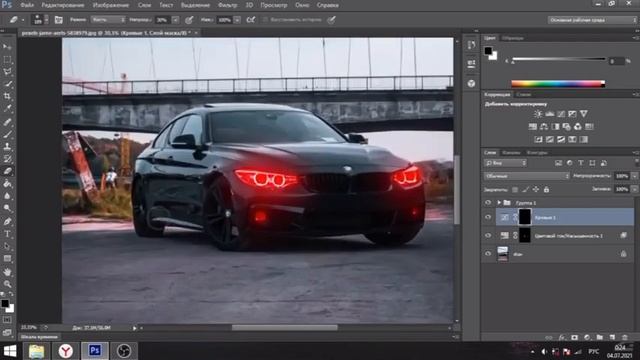
Task: Select the Hand tool
Action: pyautogui.click(x=7, y=271)
